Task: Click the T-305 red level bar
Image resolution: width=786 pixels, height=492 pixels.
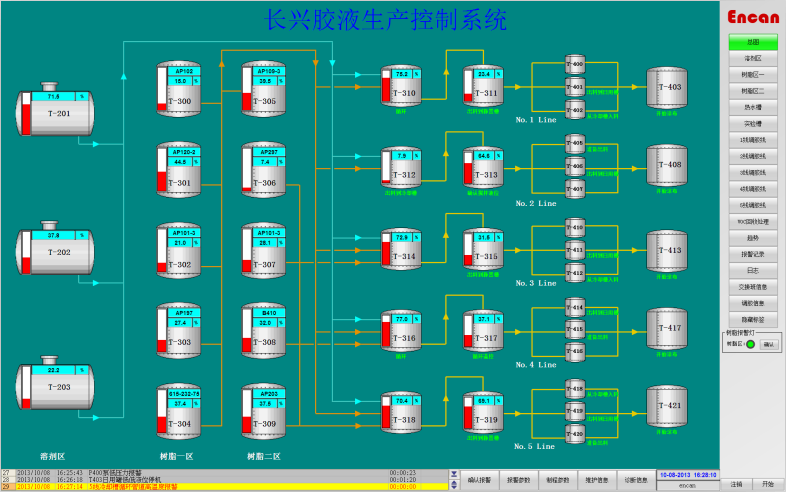Action: point(247,101)
